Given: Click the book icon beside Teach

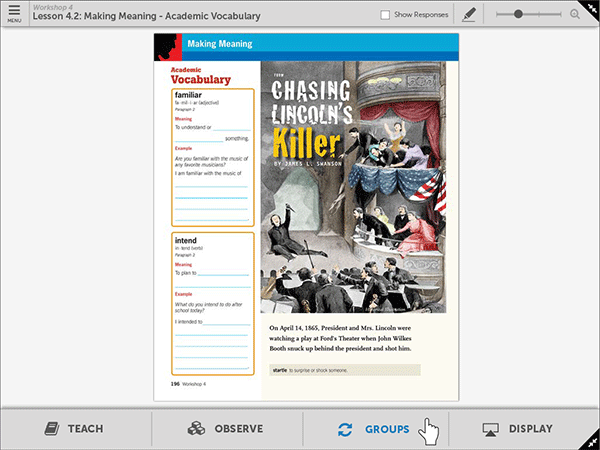Looking at the screenshot, I should point(51,429).
